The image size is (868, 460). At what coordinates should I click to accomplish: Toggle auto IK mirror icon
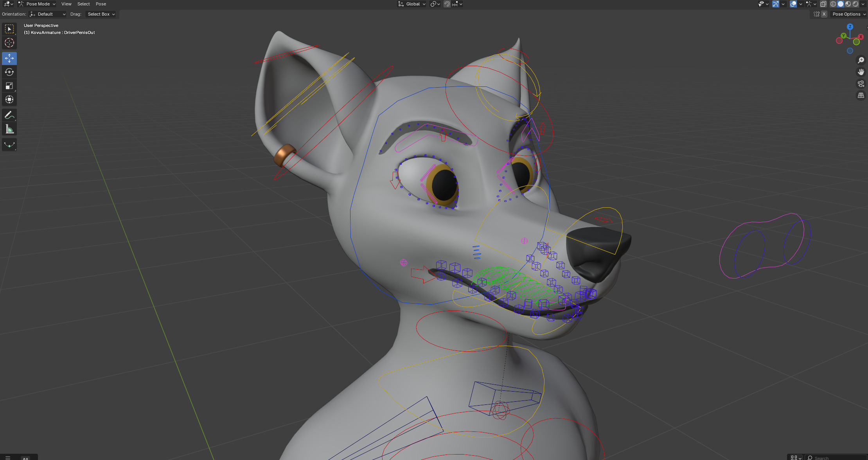[x=816, y=14]
